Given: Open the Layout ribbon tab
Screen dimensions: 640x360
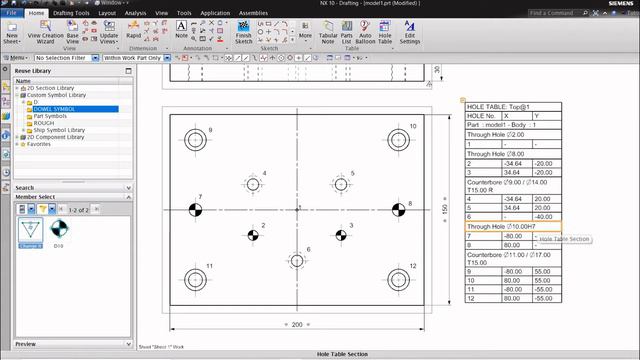Looking at the screenshot, I should pyautogui.click(x=107, y=13).
